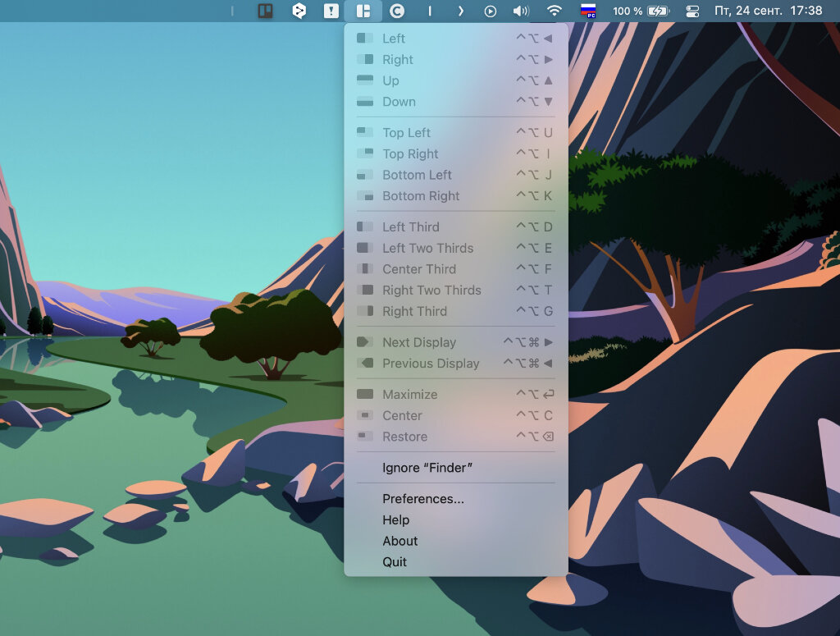Click the Next Display arrow icon
The height and width of the screenshot is (636, 840).
pyautogui.click(x=365, y=342)
